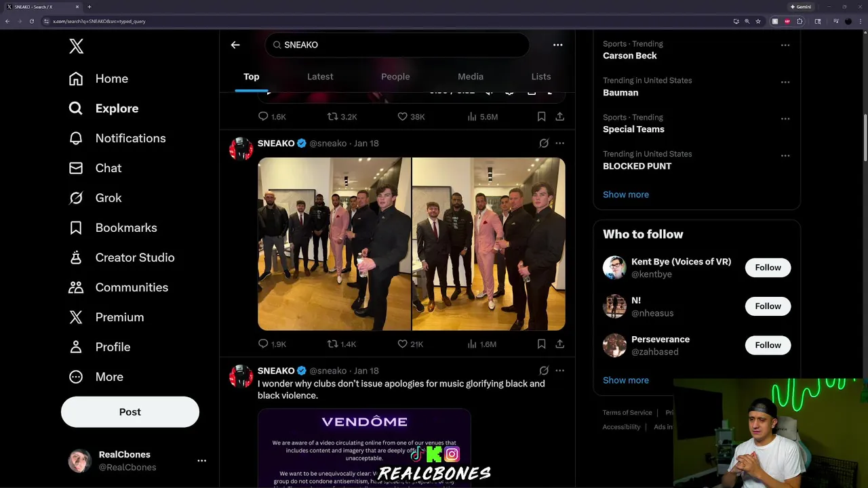Image resolution: width=868 pixels, height=488 pixels.
Task: Follow Kent Bye (Voices of VR)
Action: [768, 268]
